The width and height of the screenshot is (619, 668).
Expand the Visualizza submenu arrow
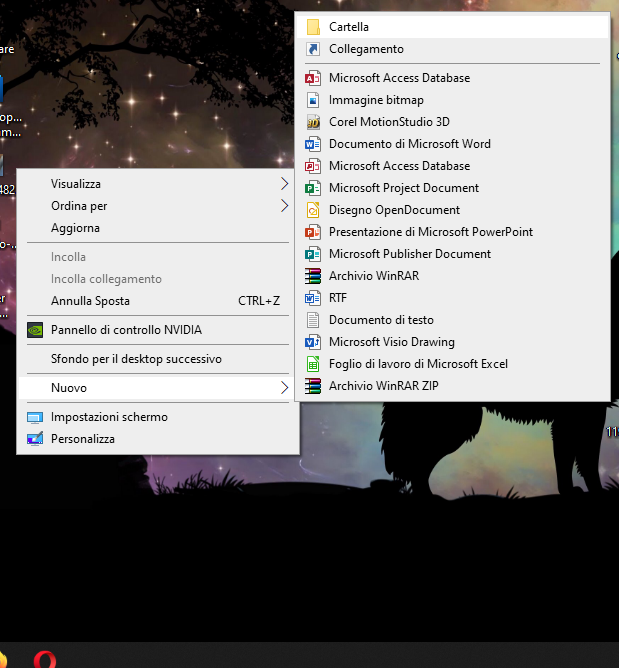click(x=284, y=184)
